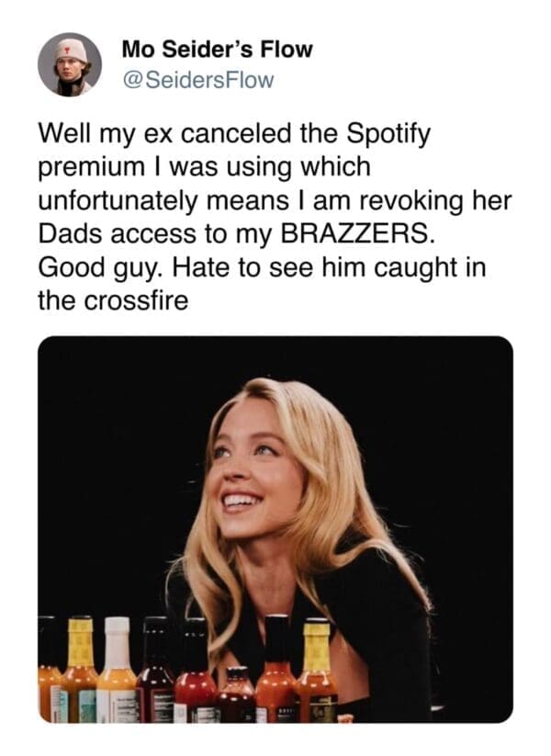Open the round profile avatar with beanie
Viewport: 551px width, 756px height.
pos(70,64)
